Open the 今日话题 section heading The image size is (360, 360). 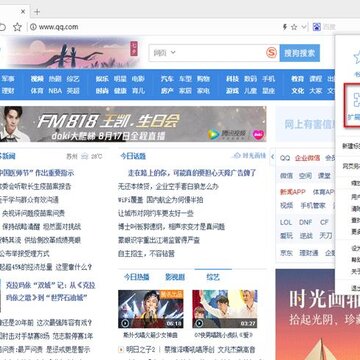point(133,156)
